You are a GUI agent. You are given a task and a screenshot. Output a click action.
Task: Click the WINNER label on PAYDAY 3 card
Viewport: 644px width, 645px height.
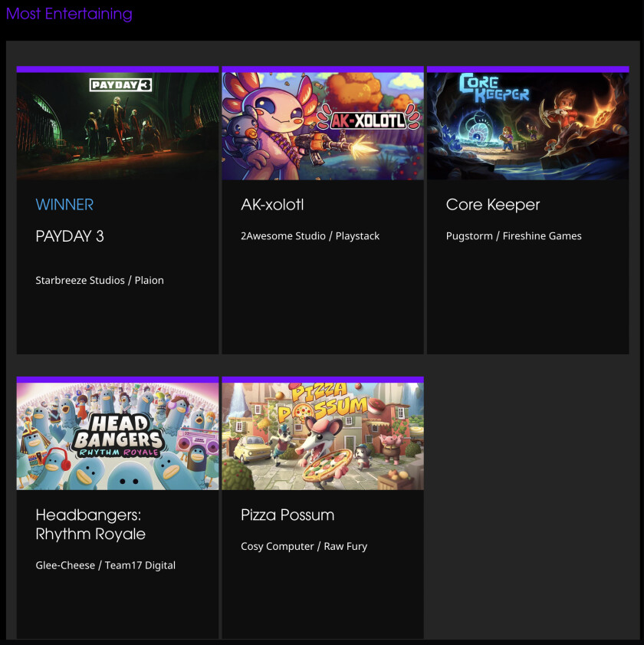pyautogui.click(x=64, y=205)
